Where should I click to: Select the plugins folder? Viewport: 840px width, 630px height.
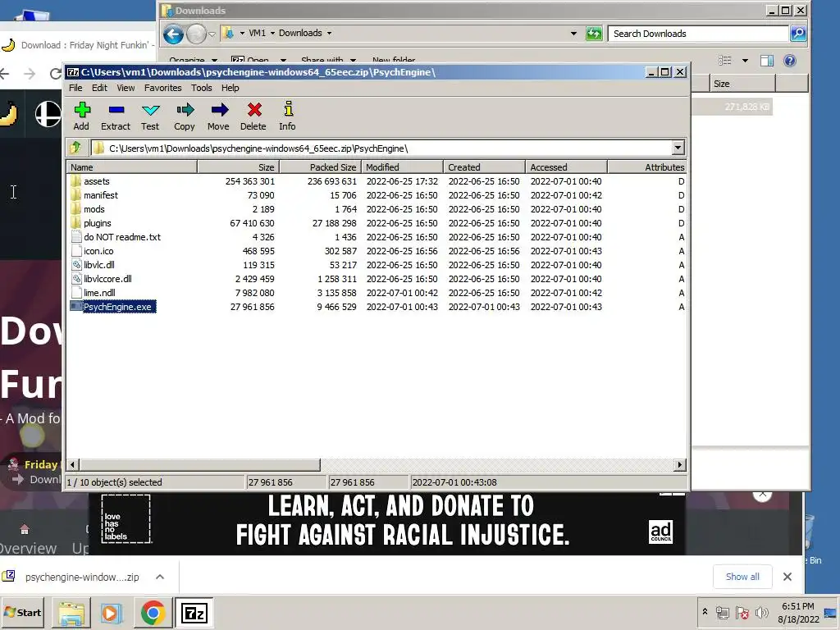(x=97, y=223)
